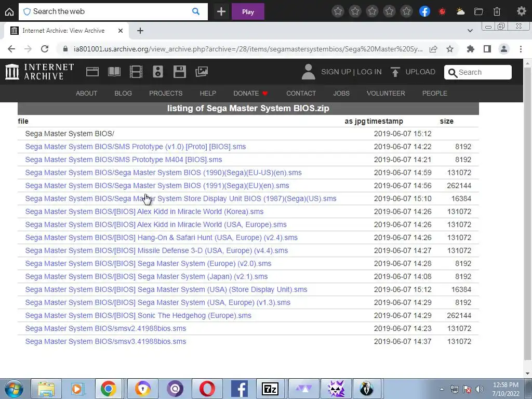Click SIGN UP | LOG IN
Screen dimensions: 532x399
[351, 72]
